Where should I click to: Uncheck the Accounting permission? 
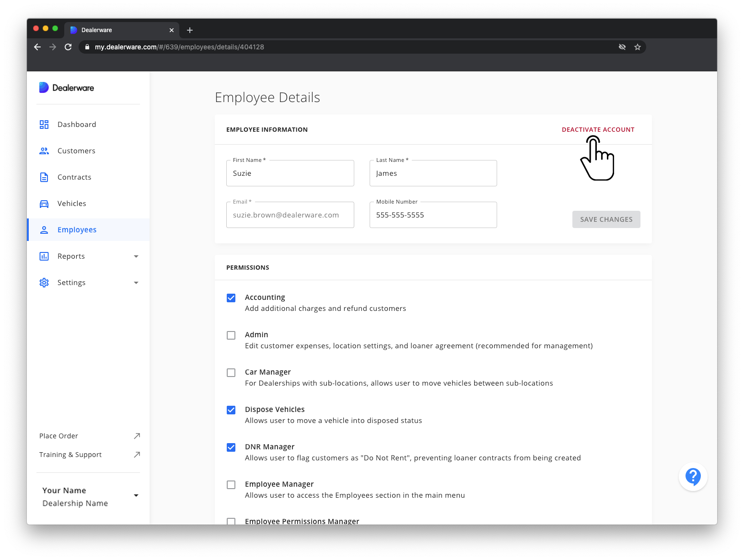(231, 297)
